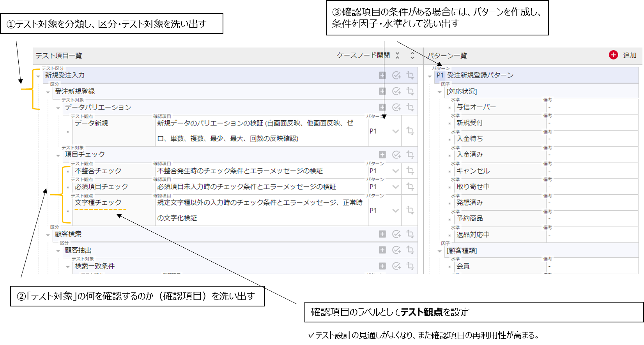Click plus-square icon on データバリエーション row
Viewport: 644px width, 345px height.
pyautogui.click(x=382, y=107)
